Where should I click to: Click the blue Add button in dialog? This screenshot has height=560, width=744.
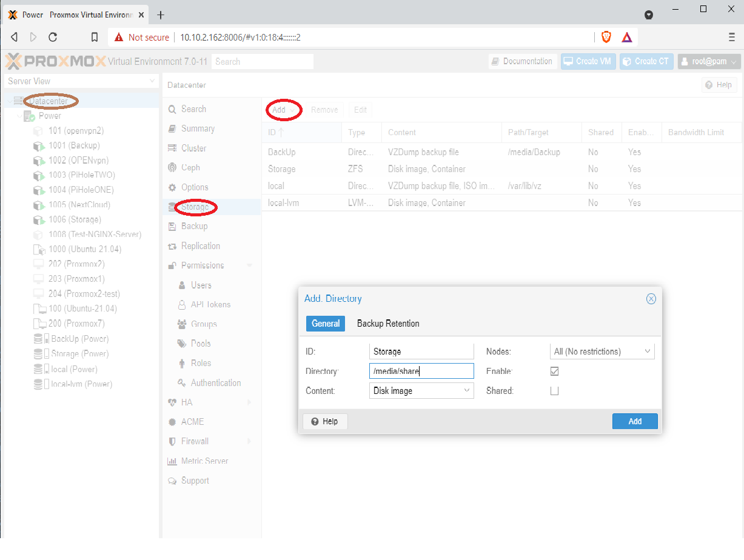[x=634, y=421]
